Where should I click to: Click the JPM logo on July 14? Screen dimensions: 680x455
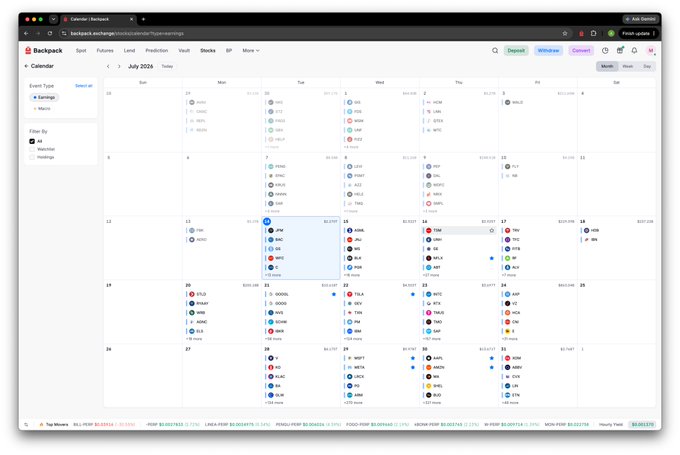271,230
